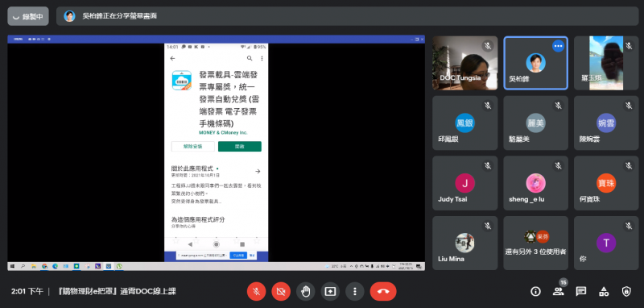This screenshot has height=308, width=644.
Task: Open the three-dot options on 吳柏鋒 tile
Action: click(558, 46)
